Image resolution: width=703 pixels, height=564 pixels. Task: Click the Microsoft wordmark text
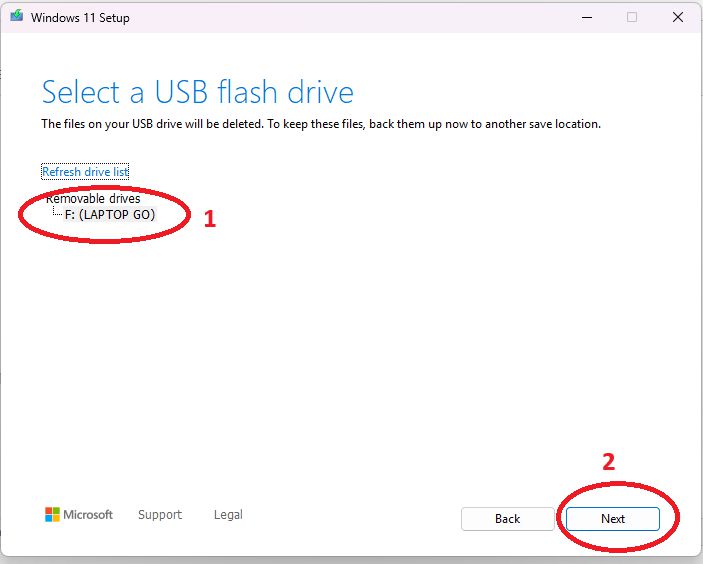[x=88, y=515]
